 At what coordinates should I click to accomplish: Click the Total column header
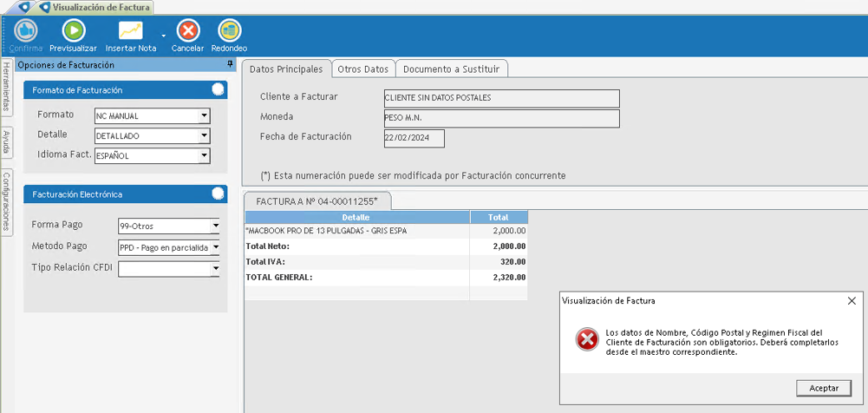tap(499, 217)
